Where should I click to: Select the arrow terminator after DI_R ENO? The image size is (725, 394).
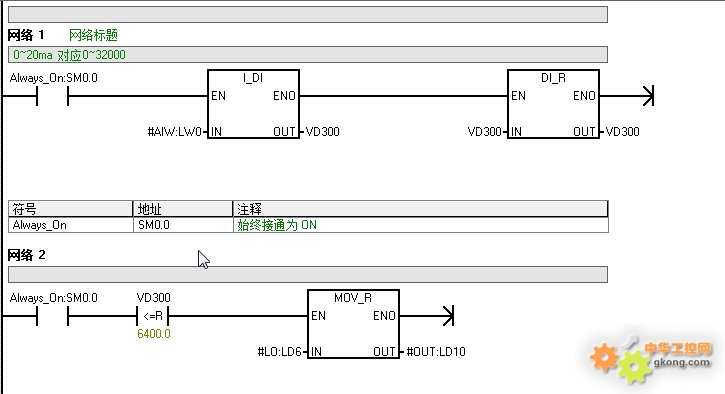(648, 96)
